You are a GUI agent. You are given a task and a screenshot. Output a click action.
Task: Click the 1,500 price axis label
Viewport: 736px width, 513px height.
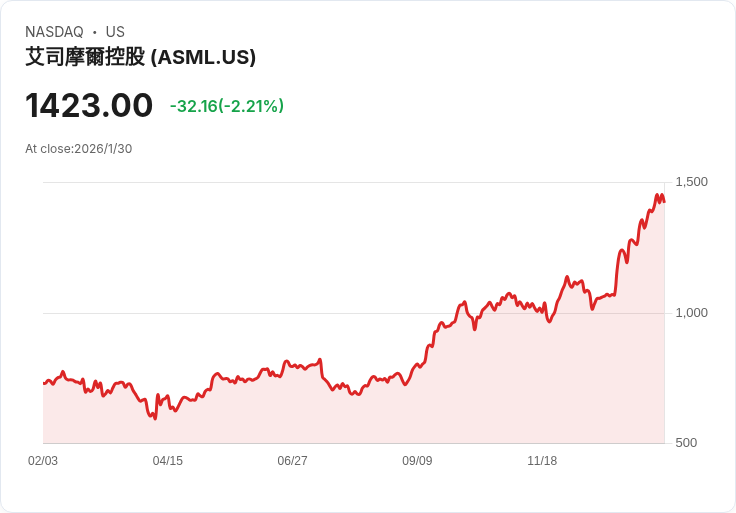tap(691, 182)
